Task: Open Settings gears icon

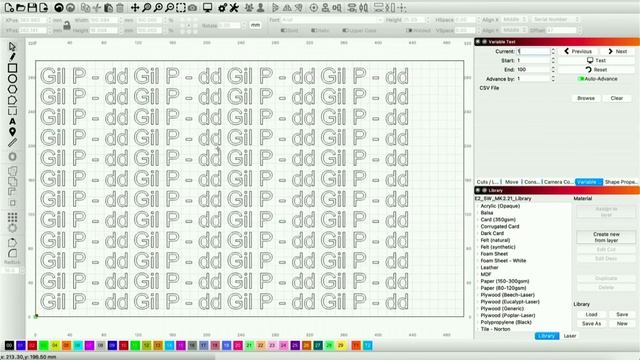Action: click(222, 7)
